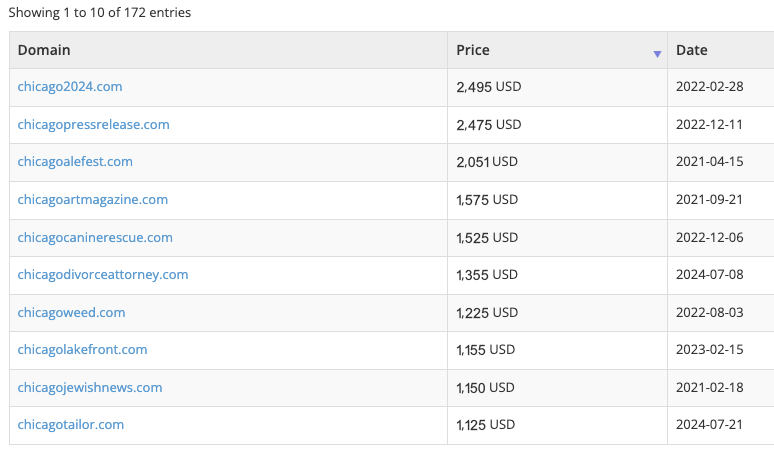The height and width of the screenshot is (449, 774).
Task: Open the chicagopressrelease.com link
Action: click(x=93, y=125)
